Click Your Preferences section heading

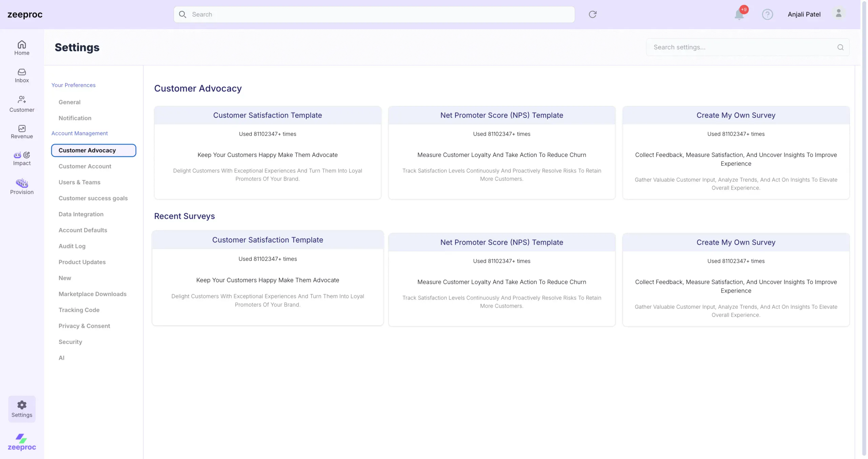click(73, 85)
